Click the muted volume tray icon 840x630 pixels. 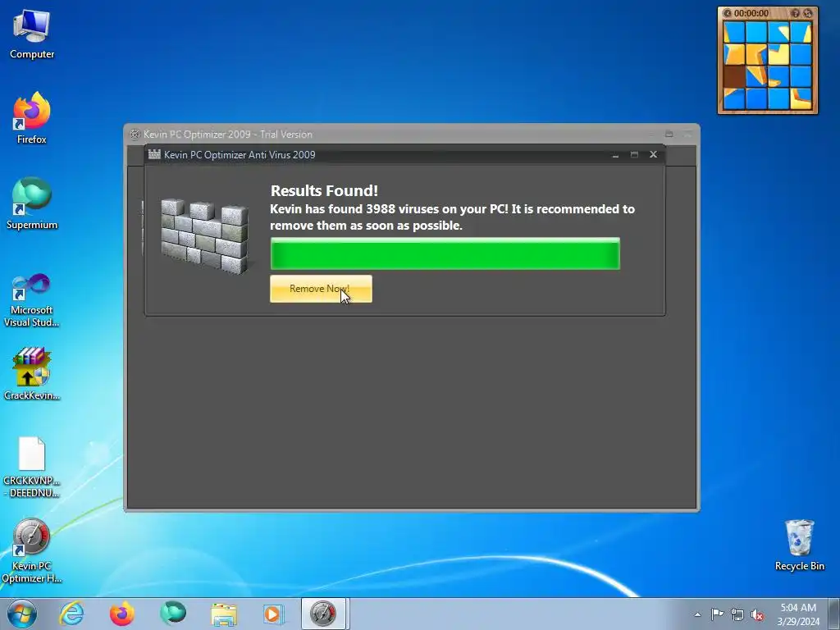tap(757, 615)
